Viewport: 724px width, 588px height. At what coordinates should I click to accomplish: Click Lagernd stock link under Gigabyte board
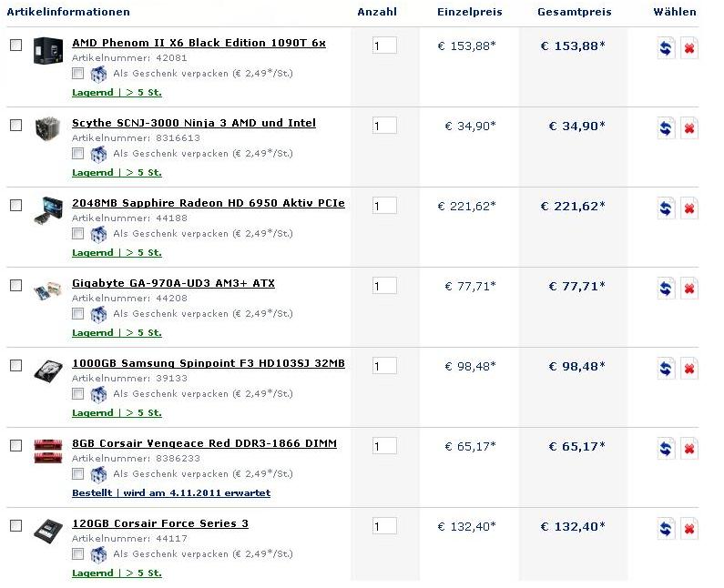(117, 333)
